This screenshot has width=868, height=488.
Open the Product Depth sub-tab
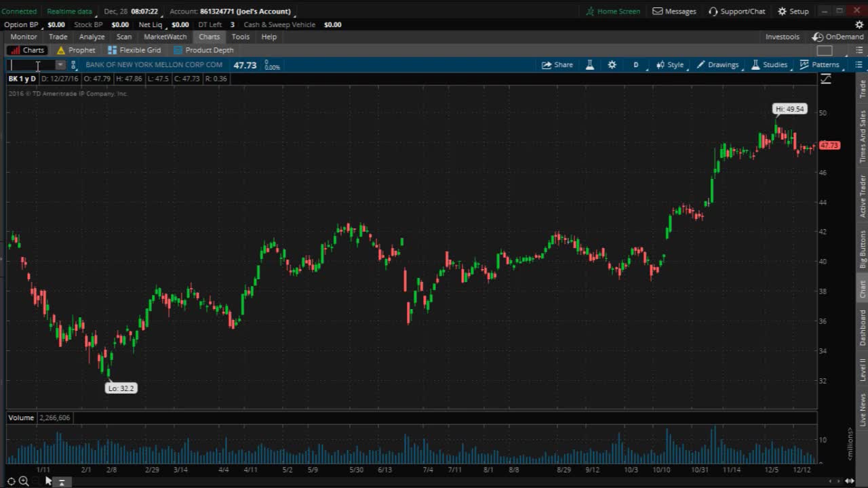[203, 50]
